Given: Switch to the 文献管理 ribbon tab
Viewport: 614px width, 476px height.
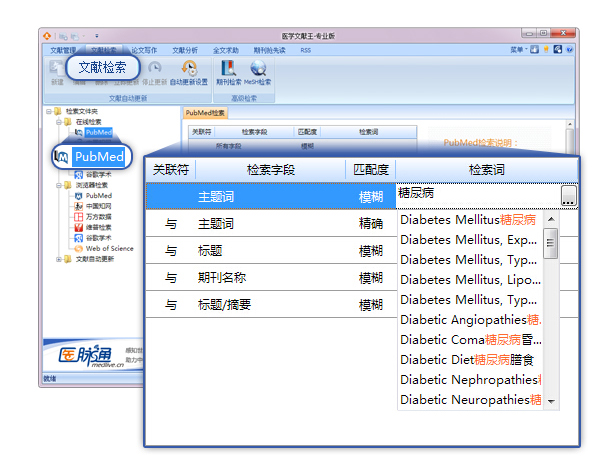Looking at the screenshot, I should pos(63,50).
